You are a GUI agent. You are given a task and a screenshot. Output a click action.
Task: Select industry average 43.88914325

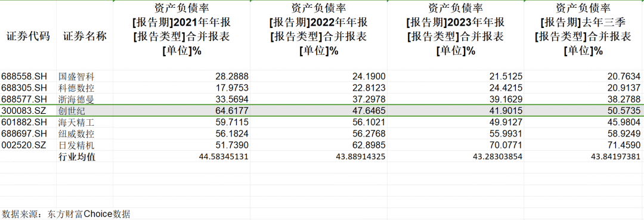click(x=318, y=156)
